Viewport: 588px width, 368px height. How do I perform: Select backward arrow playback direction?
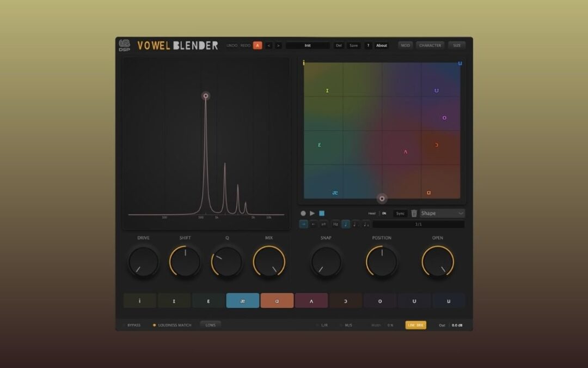click(314, 224)
